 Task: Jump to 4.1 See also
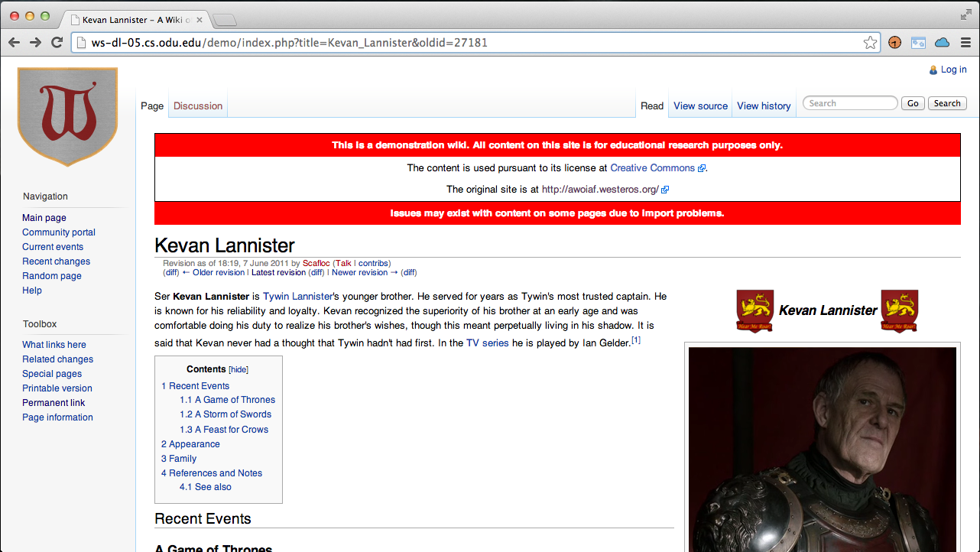[206, 487]
